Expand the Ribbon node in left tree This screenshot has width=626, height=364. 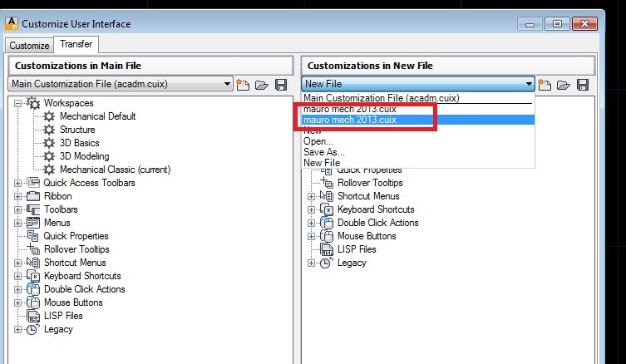tap(17, 196)
